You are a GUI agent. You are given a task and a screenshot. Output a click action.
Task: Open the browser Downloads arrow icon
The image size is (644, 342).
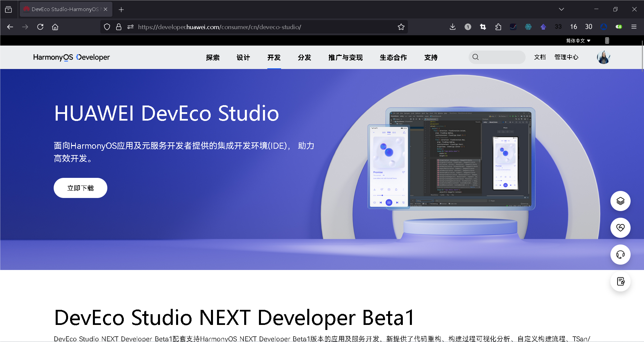click(x=452, y=27)
